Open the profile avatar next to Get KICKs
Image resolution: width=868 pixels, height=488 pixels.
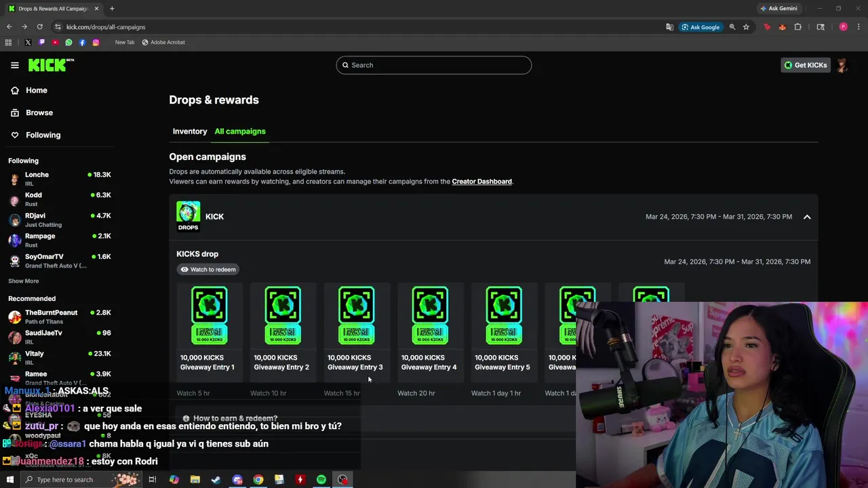click(842, 65)
